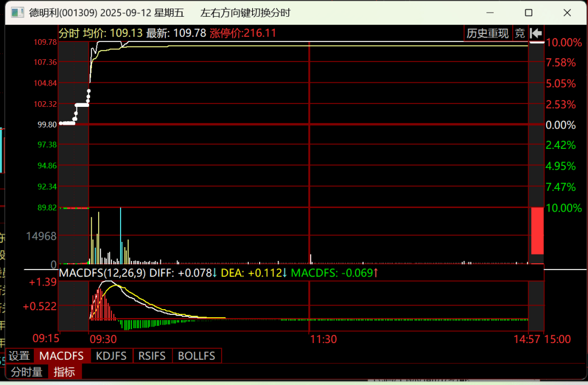The height and width of the screenshot is (385, 588).
Task: Toggle the 竞 call auction display
Action: (x=520, y=33)
